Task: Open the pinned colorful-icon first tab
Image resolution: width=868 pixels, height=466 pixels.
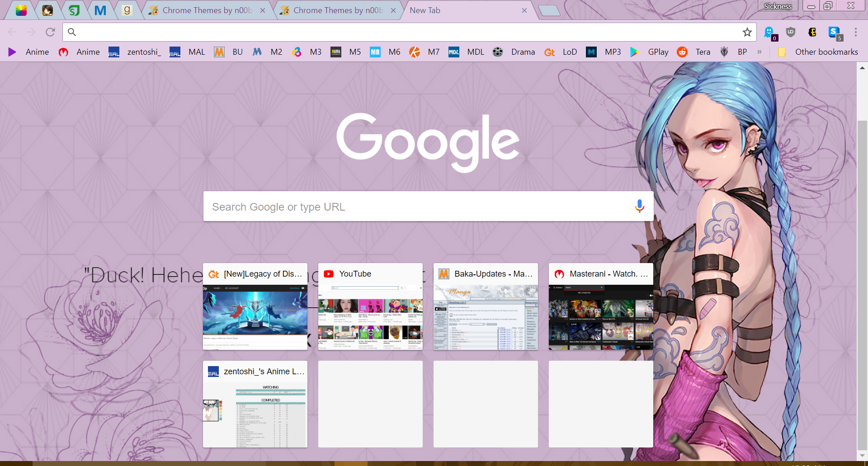Action: [x=21, y=10]
